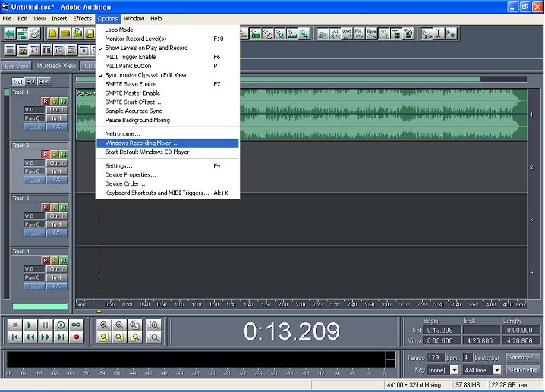The height and width of the screenshot is (392, 545).
Task: Select the move/copy clip arrow tool
Action: click(451, 33)
